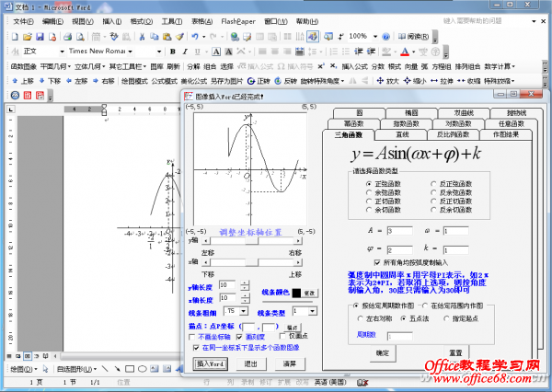
Task: Click the underline formatting icon
Action: (x=197, y=52)
